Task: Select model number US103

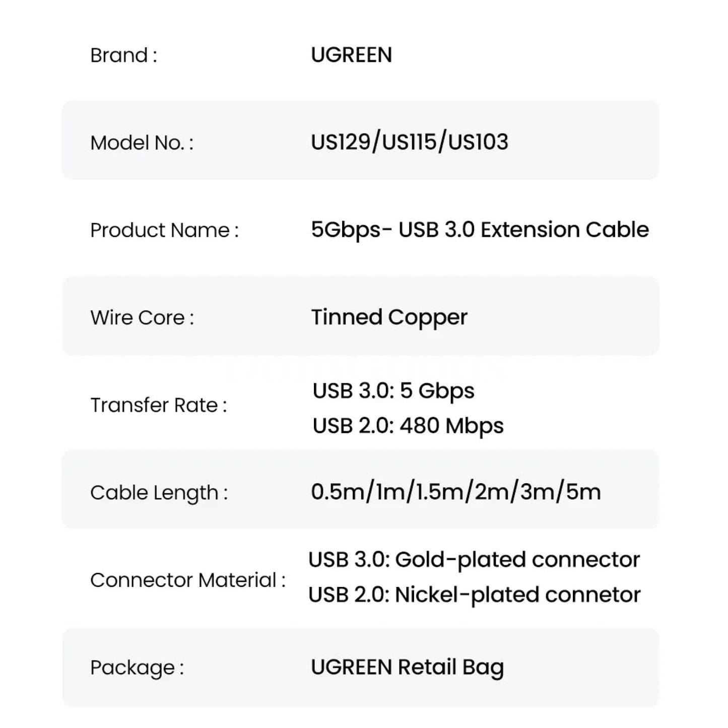Action: pyautogui.click(x=478, y=142)
